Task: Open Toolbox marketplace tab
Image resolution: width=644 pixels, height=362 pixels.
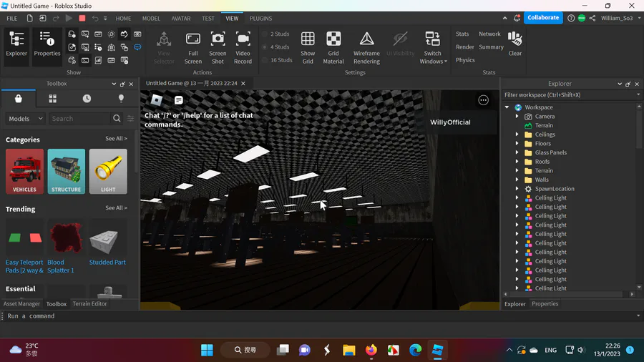Action: (x=19, y=99)
